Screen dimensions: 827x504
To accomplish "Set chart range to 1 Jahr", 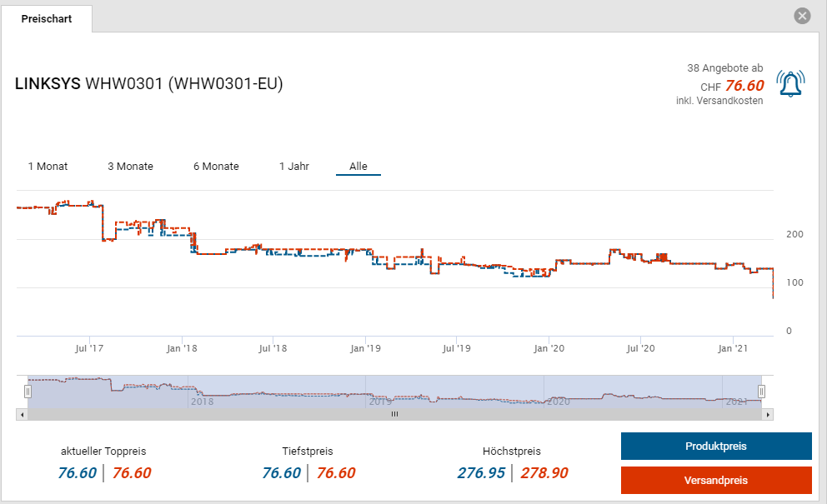I will [294, 167].
